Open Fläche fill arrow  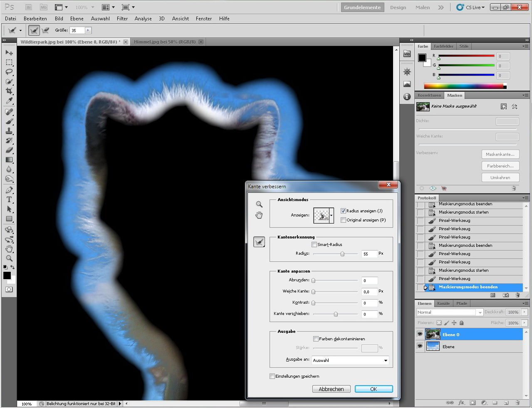tap(524, 323)
